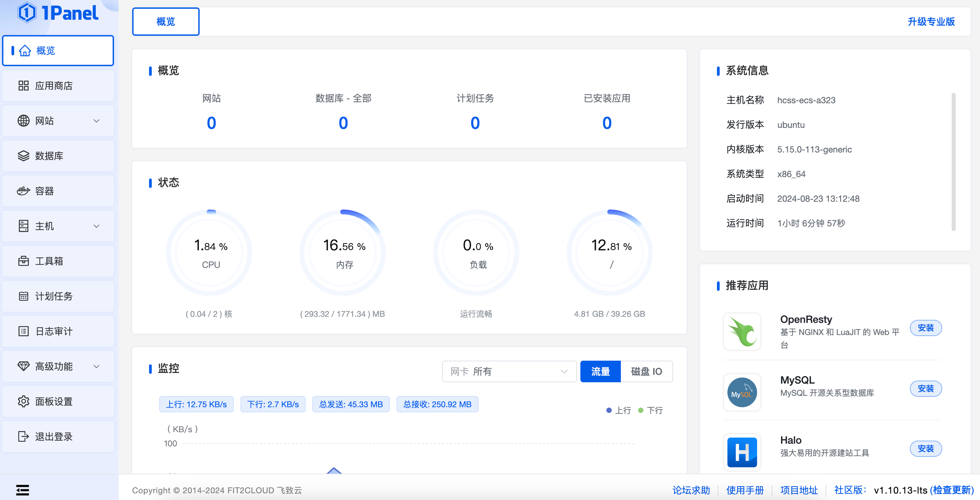Expand the 网站 sidebar submenu

pyautogui.click(x=96, y=121)
